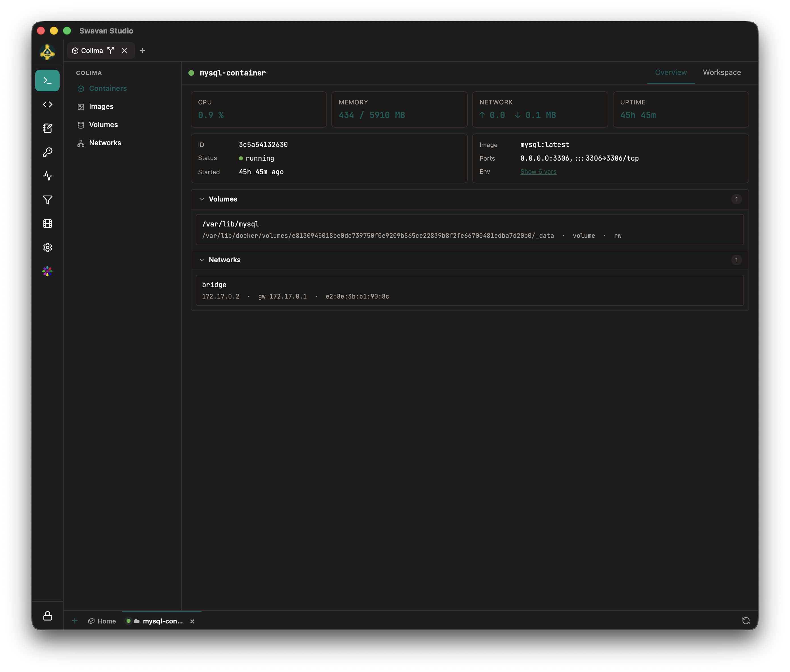Open the activity pulse sidebar icon
The width and height of the screenshot is (790, 672).
tap(47, 176)
